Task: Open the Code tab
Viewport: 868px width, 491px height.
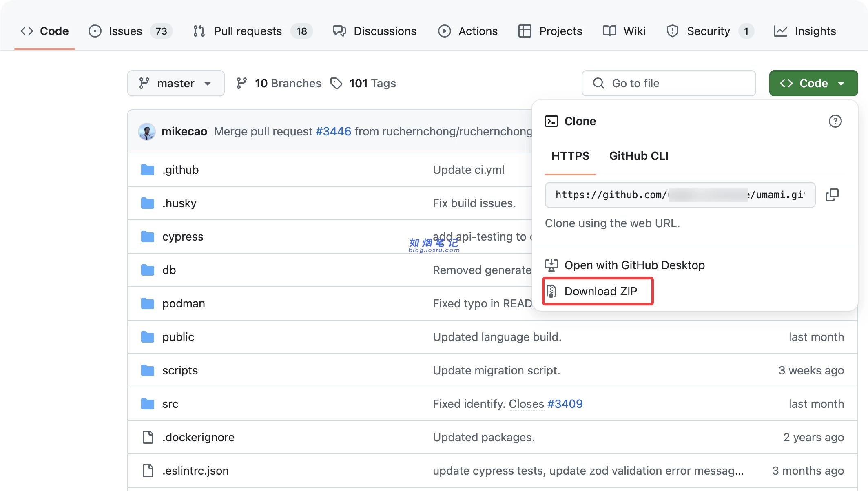Action: [x=44, y=31]
